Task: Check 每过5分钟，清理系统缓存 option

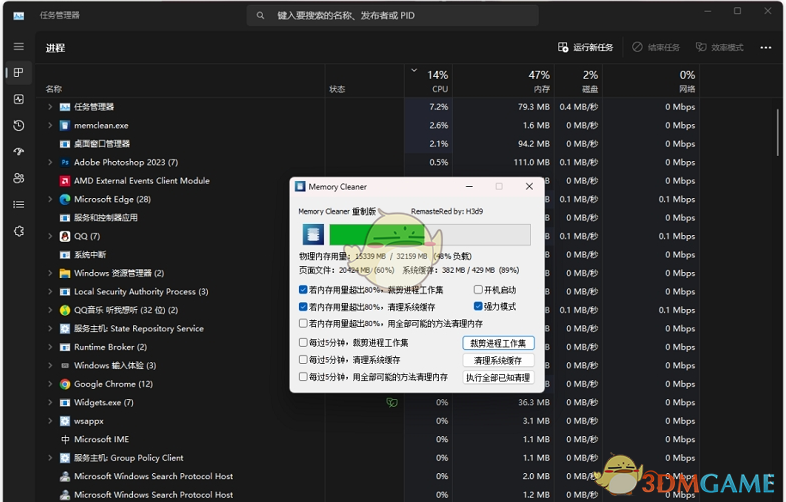Action: (x=304, y=360)
